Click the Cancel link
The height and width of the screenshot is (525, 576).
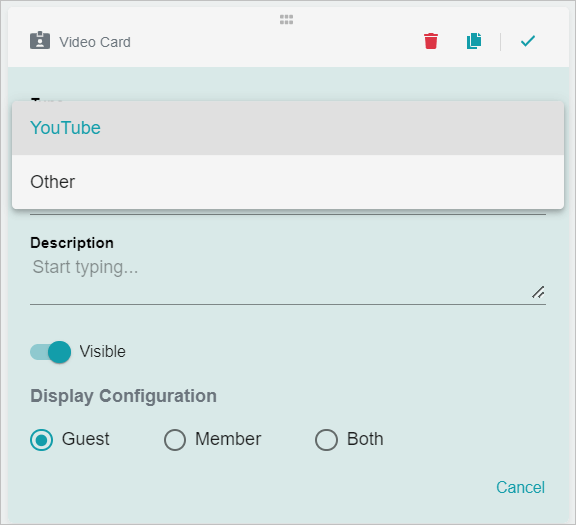click(x=521, y=488)
